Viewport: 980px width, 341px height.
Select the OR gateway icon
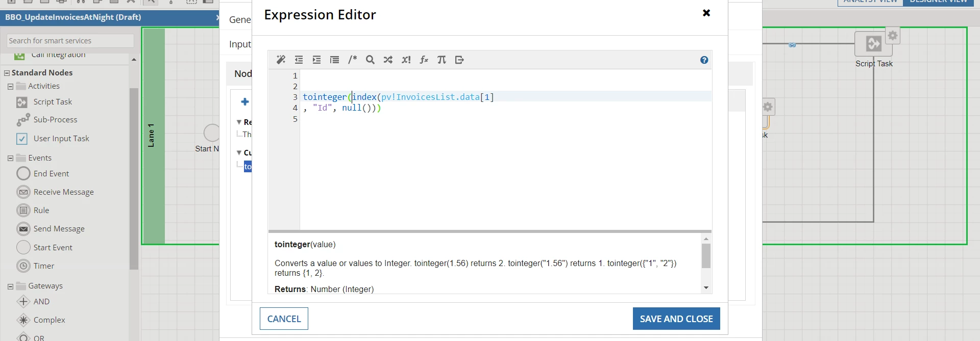click(23, 337)
